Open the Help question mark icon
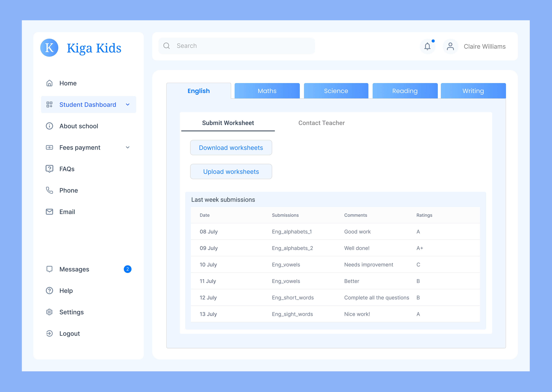This screenshot has width=552, height=392. click(x=49, y=291)
